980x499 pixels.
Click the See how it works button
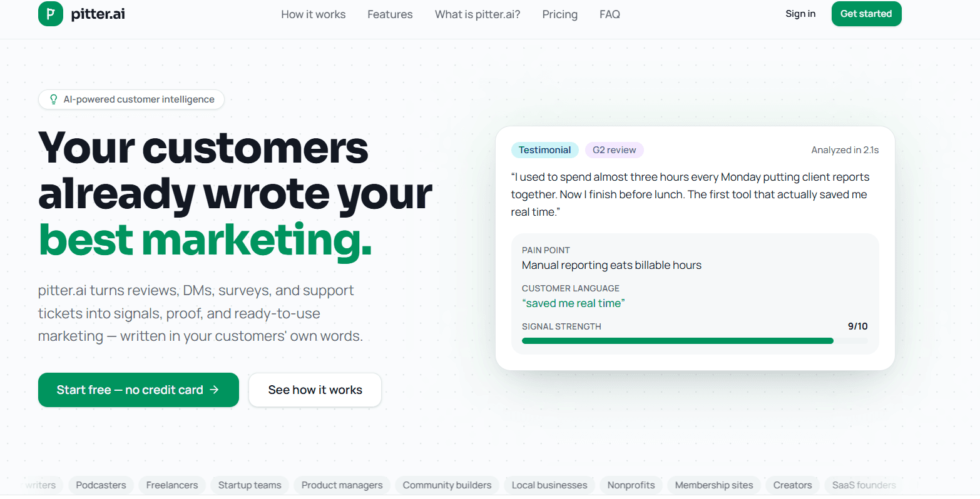(x=315, y=390)
